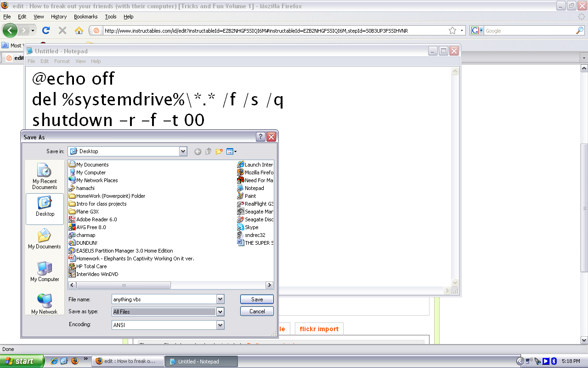Open the Firefox Help menu

(129, 17)
